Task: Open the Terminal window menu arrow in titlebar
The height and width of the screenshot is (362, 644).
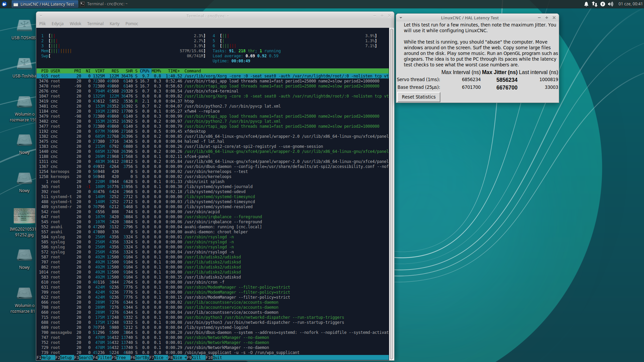Action: (41, 16)
